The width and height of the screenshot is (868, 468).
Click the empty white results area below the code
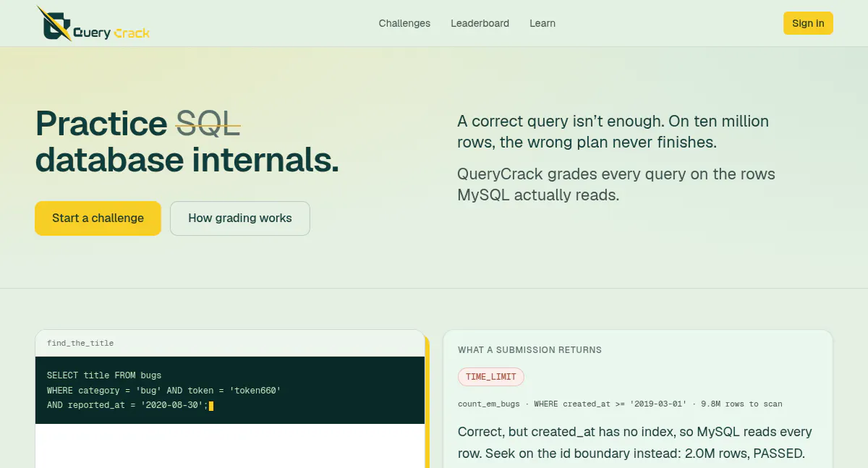[x=230, y=446]
